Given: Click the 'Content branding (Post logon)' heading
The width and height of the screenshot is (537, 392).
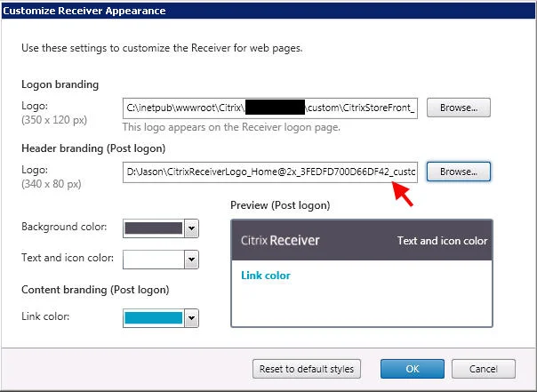Looking at the screenshot, I should pos(95,290).
